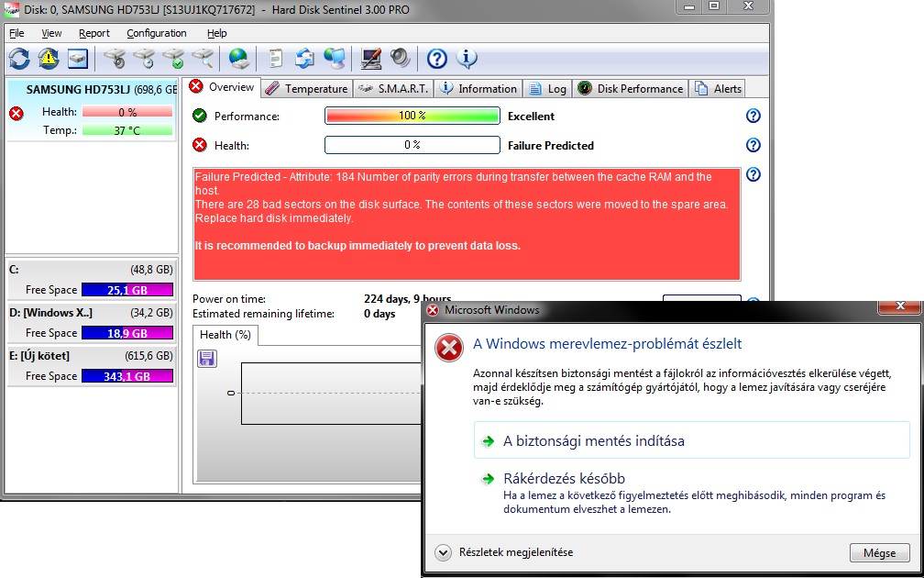Click the Refresh disk status toolbar icon

[x=19, y=59]
